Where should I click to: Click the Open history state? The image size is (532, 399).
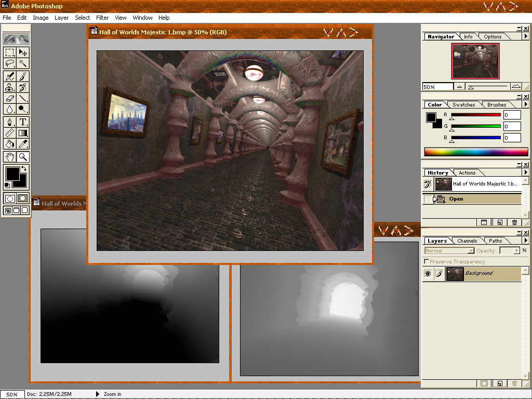point(456,199)
